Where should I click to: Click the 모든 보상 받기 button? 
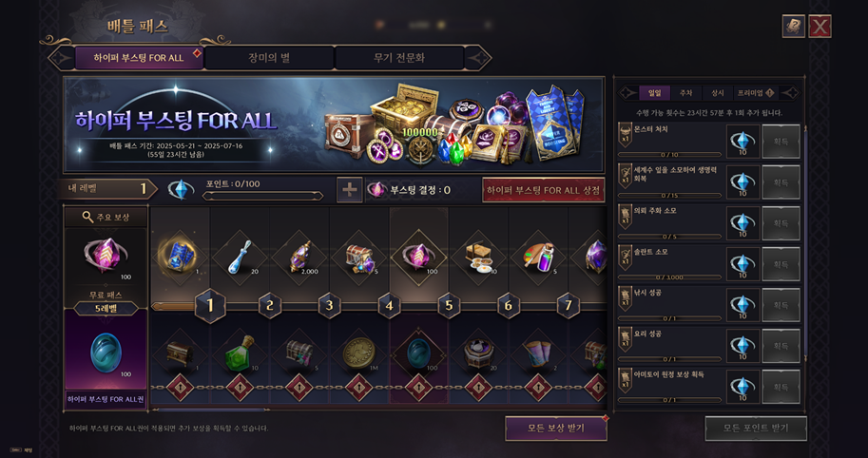(556, 429)
